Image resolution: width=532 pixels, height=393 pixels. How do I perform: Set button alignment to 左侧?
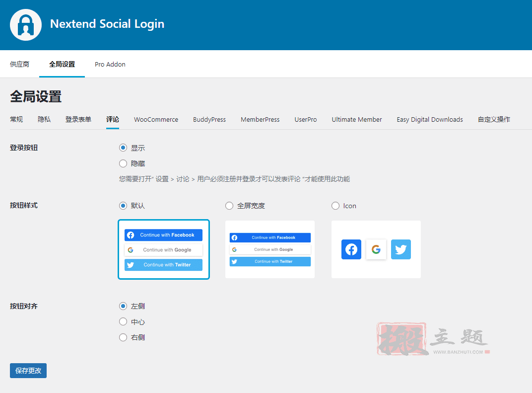coord(123,306)
